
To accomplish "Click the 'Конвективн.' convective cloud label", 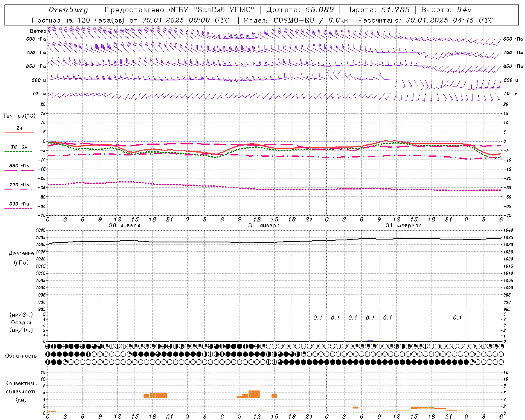I will (21, 383).
